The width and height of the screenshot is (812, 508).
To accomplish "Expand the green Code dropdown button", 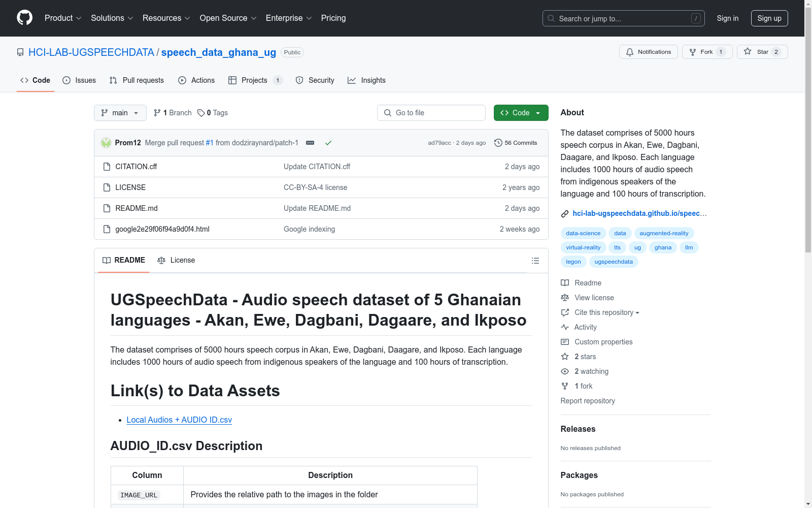I will [521, 113].
